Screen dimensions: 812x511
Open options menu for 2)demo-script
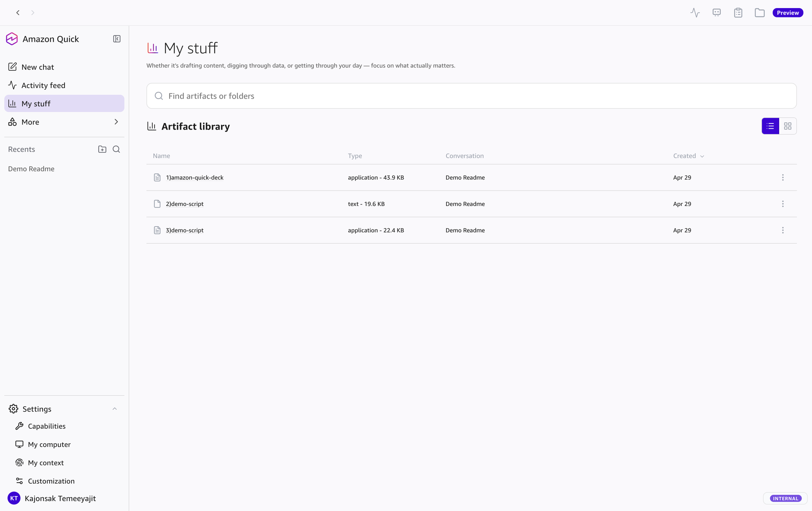click(x=783, y=204)
